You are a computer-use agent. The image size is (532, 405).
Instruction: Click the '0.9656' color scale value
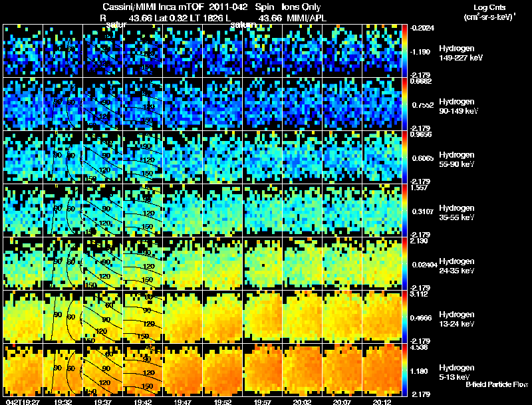tap(421, 134)
